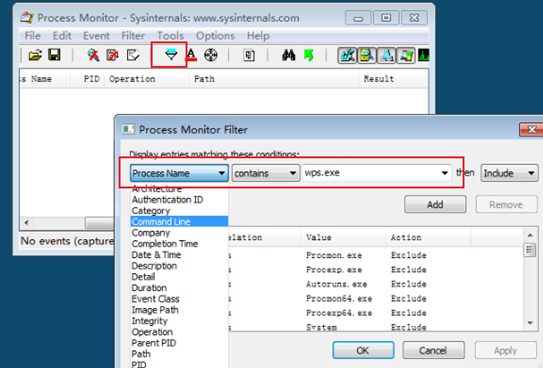The width and height of the screenshot is (543, 368).
Task: Select the highlighted Command Line option
Action: (179, 222)
